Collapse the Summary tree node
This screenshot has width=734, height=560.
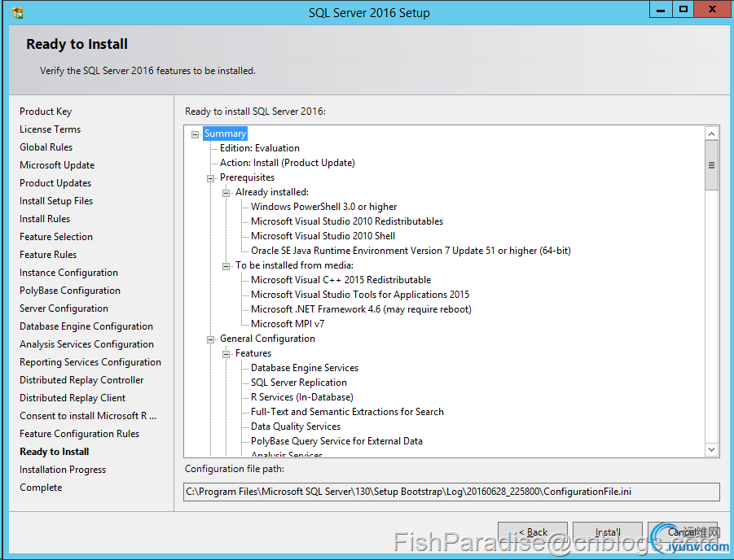(195, 134)
